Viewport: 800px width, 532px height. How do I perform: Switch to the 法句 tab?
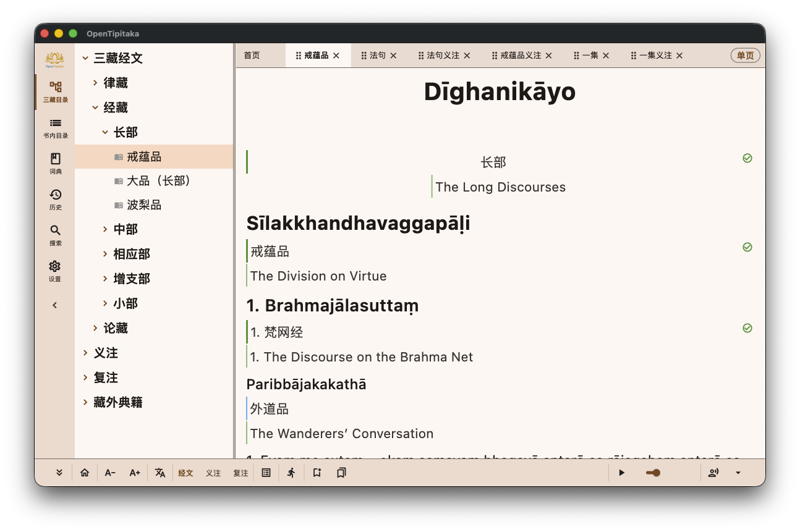377,55
